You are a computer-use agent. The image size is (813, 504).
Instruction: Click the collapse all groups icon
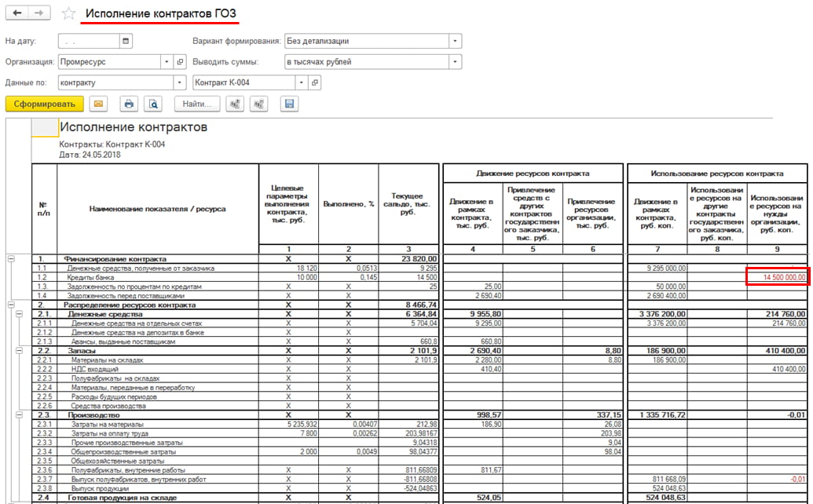(259, 104)
